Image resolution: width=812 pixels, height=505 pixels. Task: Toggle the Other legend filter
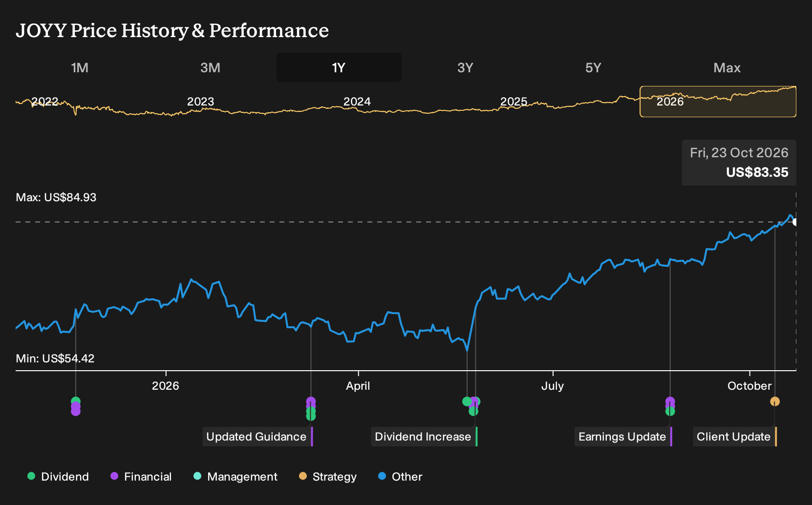coord(400,477)
